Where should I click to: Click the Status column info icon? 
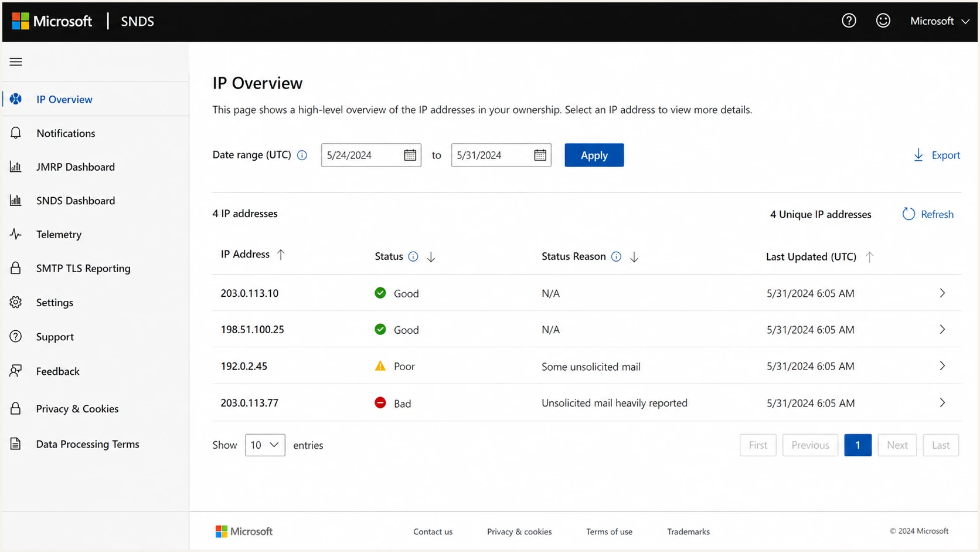(413, 256)
